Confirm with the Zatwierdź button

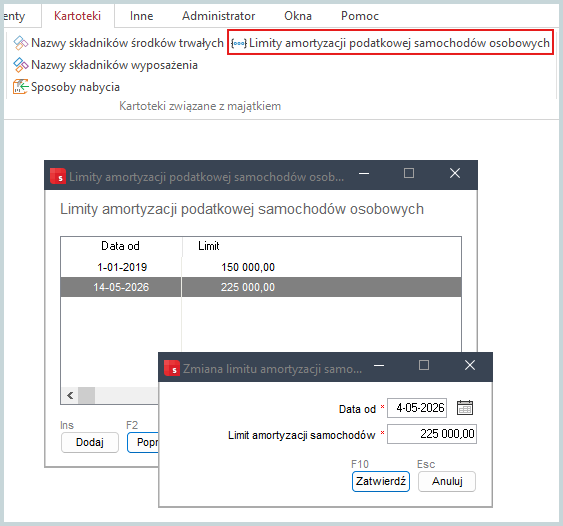point(381,481)
